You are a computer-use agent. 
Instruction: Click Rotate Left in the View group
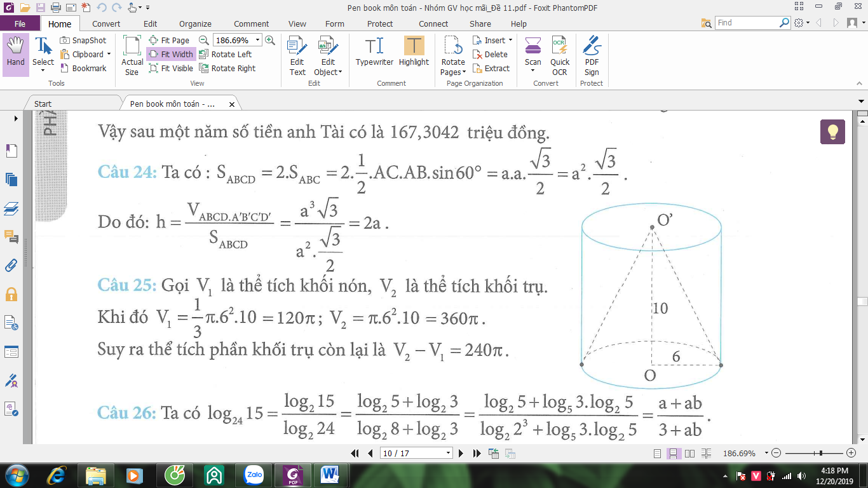226,54
